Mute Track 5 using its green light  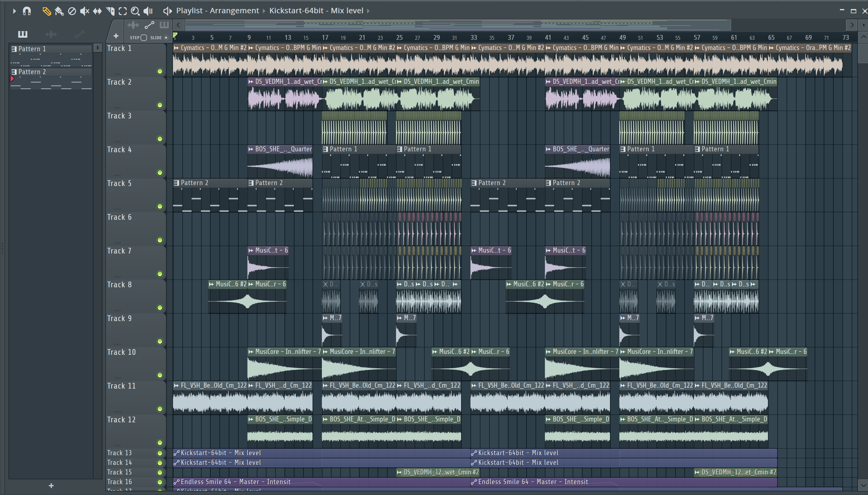[x=160, y=207]
